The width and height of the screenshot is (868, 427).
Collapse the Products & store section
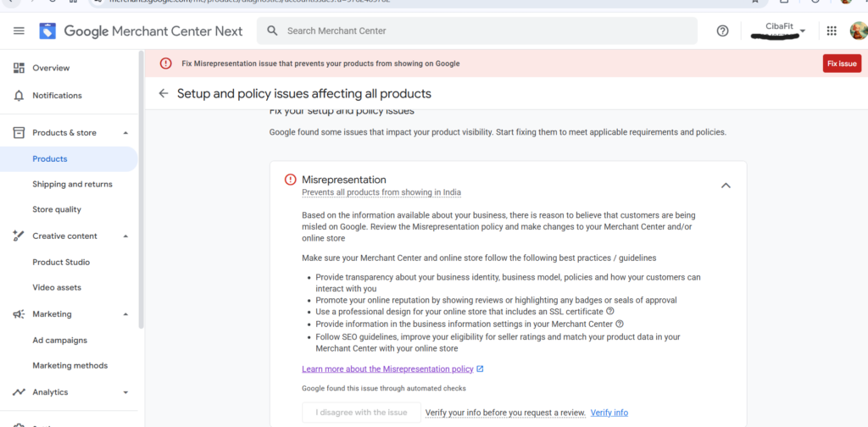coord(125,133)
